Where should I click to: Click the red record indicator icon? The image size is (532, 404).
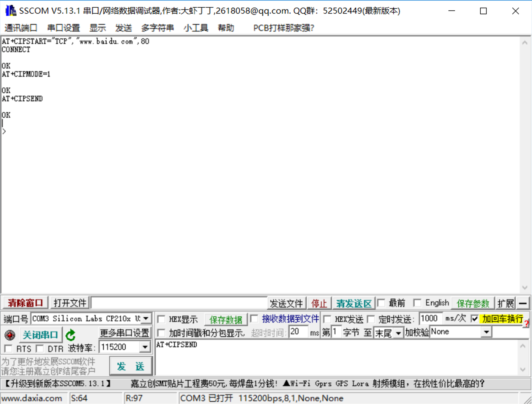10,335
